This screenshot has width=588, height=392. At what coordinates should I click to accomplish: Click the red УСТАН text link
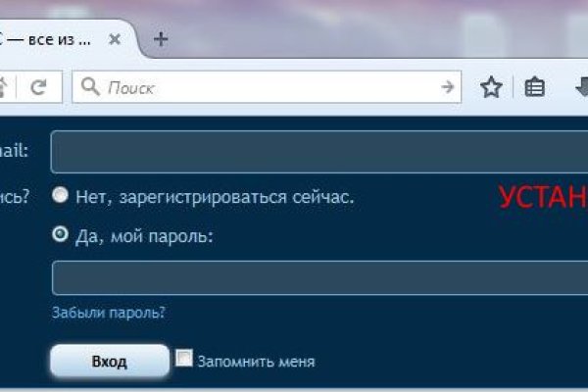point(542,198)
